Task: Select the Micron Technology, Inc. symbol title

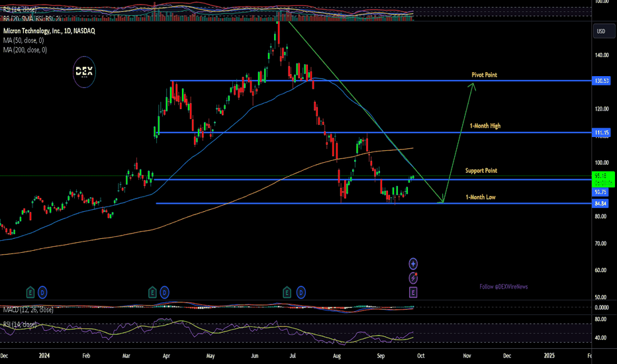Action: 49,30
